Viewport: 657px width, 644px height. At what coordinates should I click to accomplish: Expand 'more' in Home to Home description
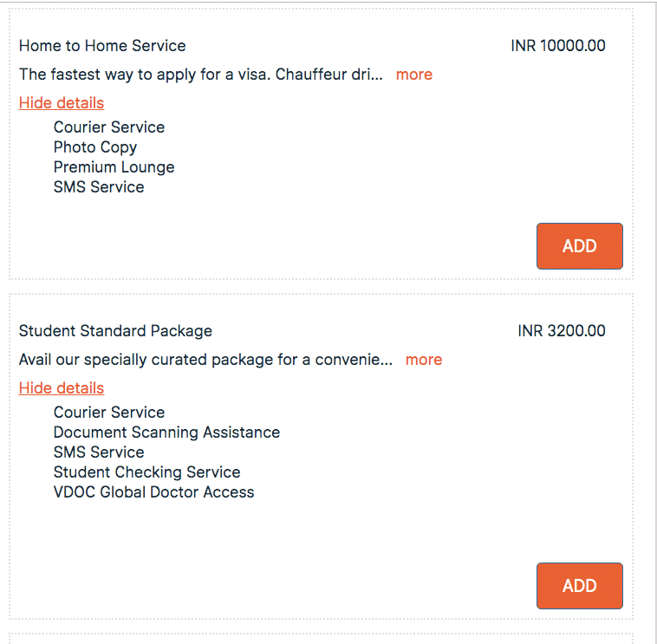point(414,75)
